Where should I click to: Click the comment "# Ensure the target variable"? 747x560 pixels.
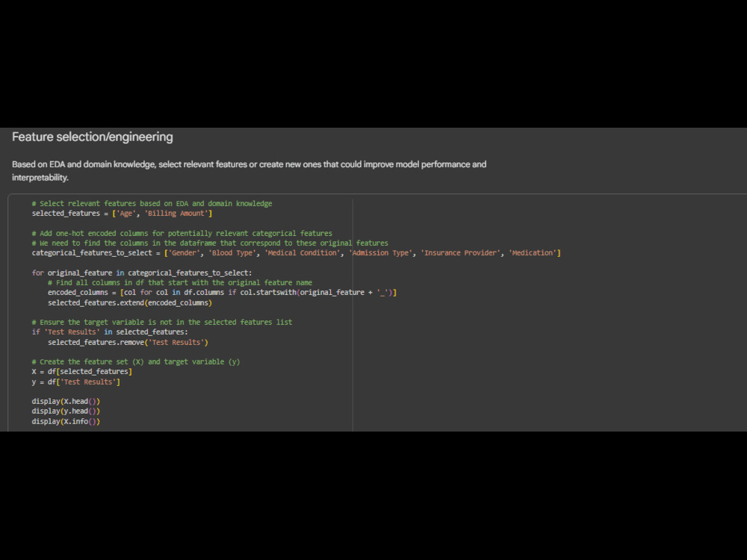click(162, 323)
